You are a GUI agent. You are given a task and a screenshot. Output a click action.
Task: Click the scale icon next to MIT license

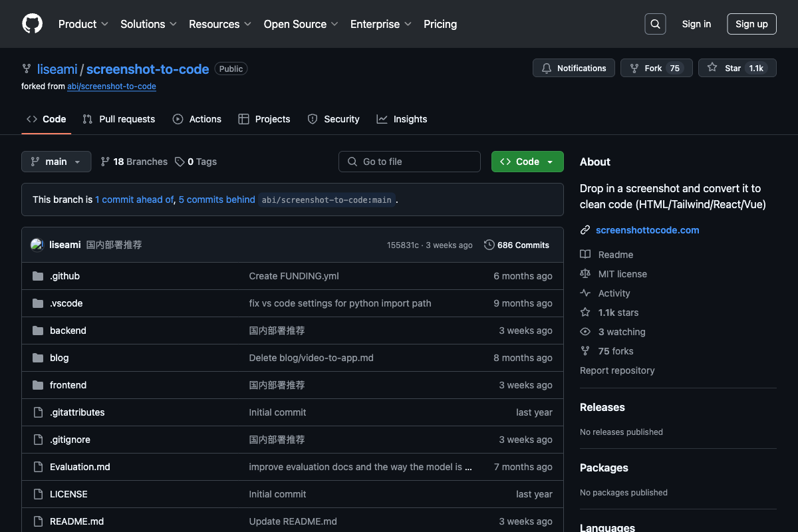click(585, 274)
